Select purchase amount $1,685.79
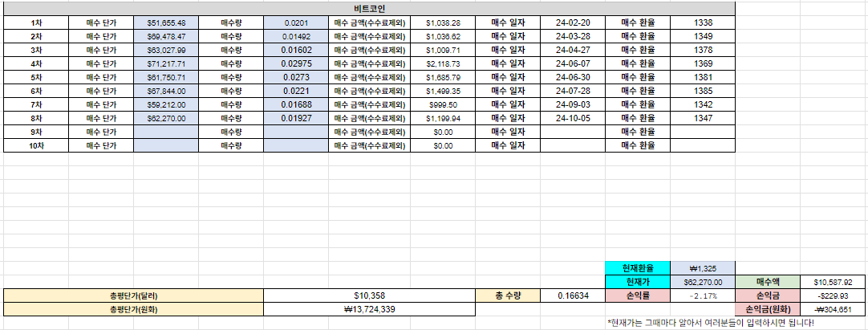The height and width of the screenshot is (330, 868). click(443, 78)
